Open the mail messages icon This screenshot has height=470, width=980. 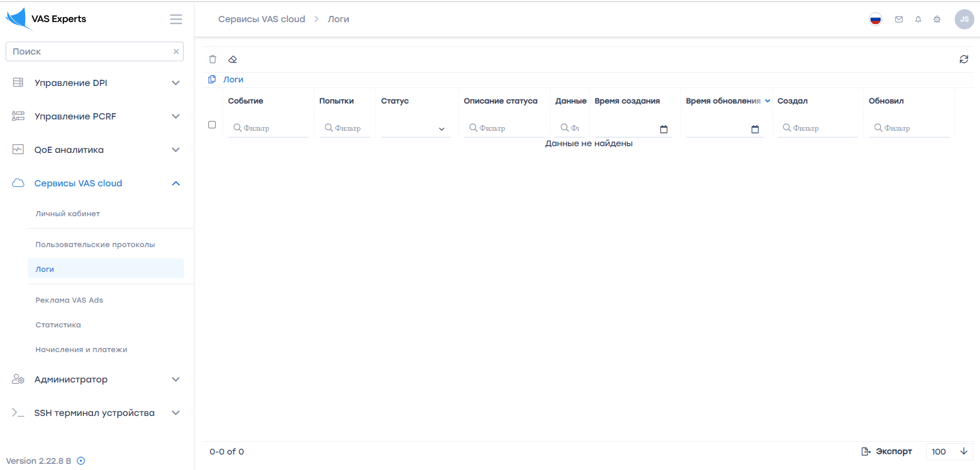point(899,20)
